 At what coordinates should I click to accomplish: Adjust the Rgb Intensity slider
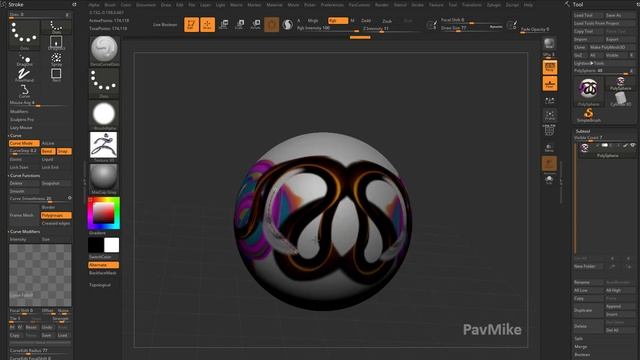click(328, 29)
